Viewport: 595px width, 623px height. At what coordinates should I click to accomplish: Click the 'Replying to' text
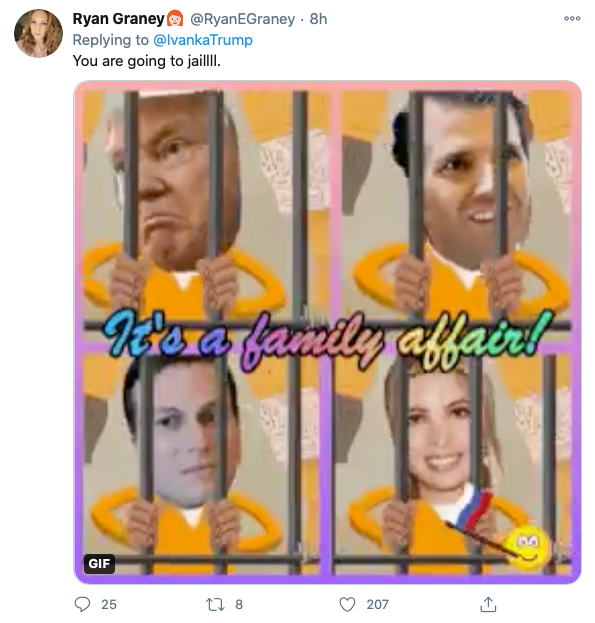(x=111, y=40)
